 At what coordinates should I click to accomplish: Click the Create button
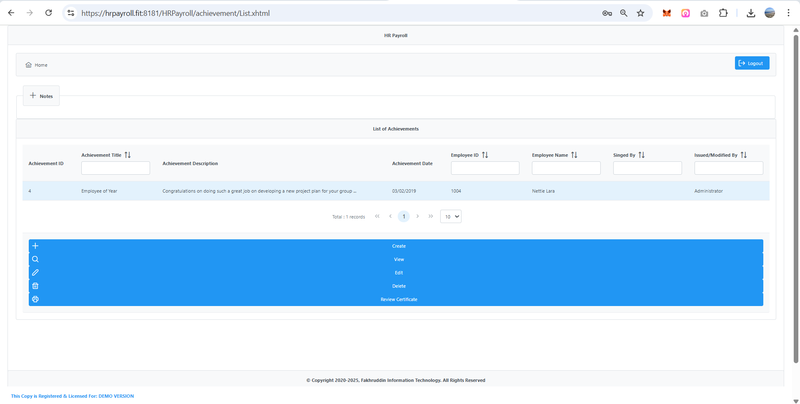398,246
